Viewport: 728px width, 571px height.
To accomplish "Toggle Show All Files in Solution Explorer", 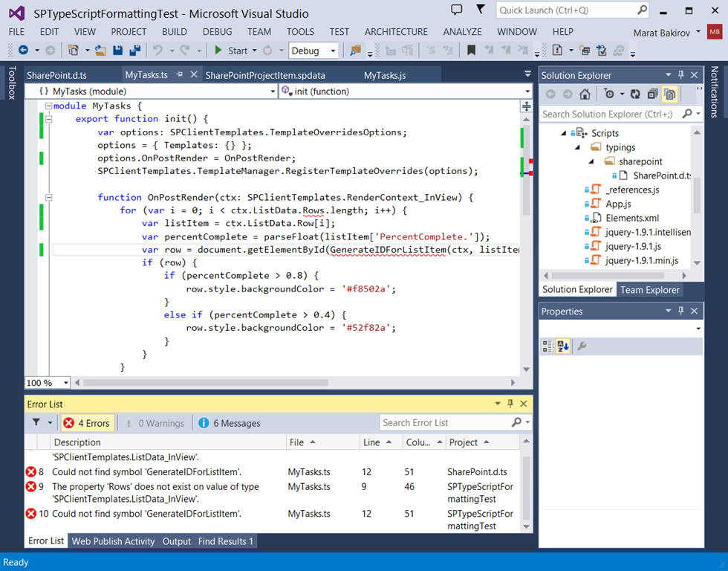I will click(x=669, y=94).
